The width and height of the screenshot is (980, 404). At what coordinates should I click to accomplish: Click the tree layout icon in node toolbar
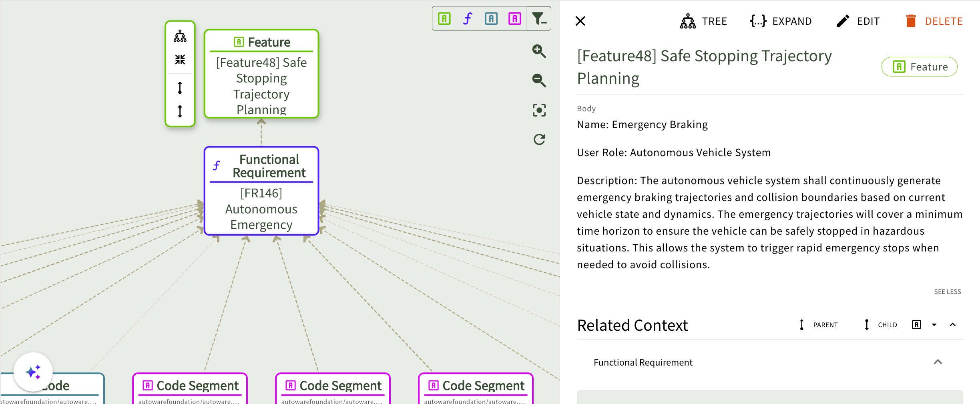180,36
